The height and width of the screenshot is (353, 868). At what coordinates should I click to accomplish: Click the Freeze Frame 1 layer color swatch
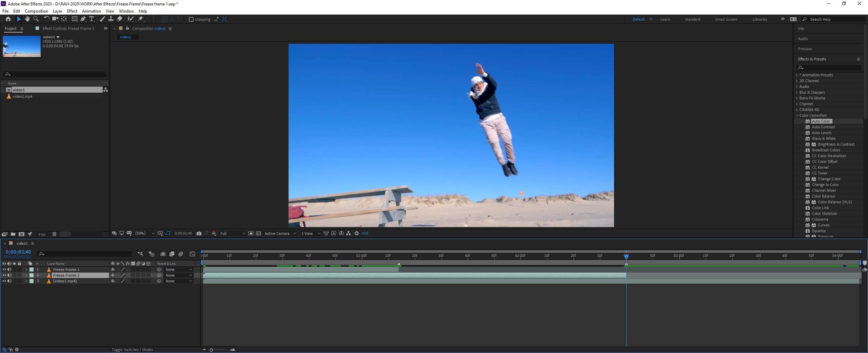pyautogui.click(x=32, y=270)
